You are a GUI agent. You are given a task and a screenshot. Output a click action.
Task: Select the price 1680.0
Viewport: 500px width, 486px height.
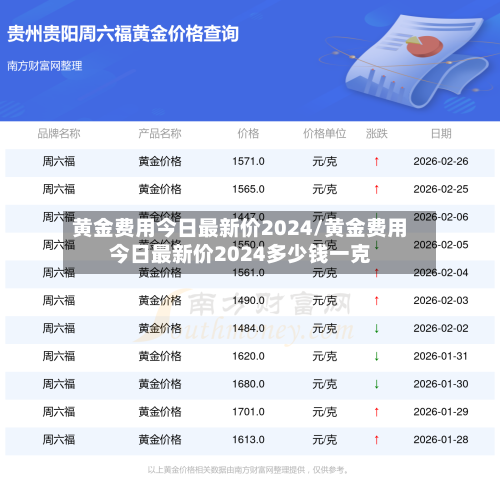pos(248,384)
